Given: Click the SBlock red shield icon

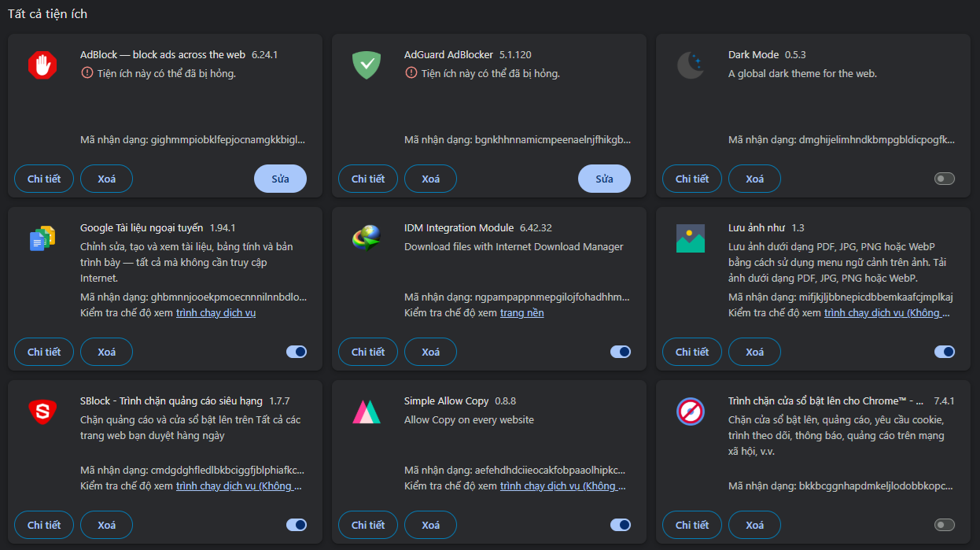Looking at the screenshot, I should tap(42, 412).
